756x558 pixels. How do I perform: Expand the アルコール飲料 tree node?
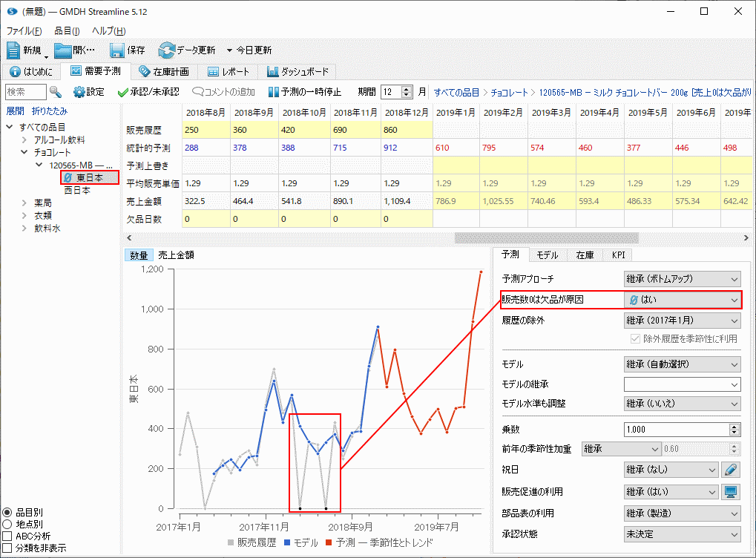[x=27, y=139]
